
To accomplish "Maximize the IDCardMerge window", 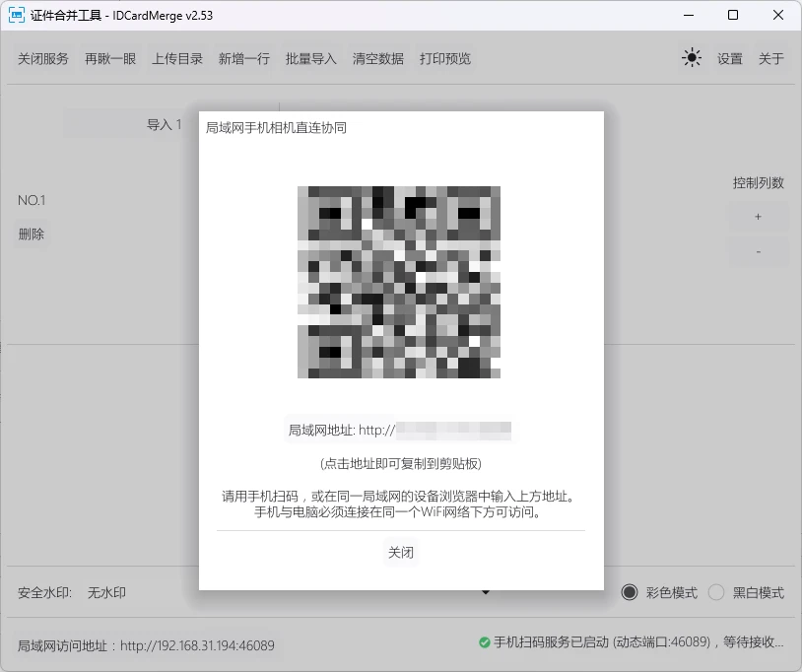I will pos(733,16).
